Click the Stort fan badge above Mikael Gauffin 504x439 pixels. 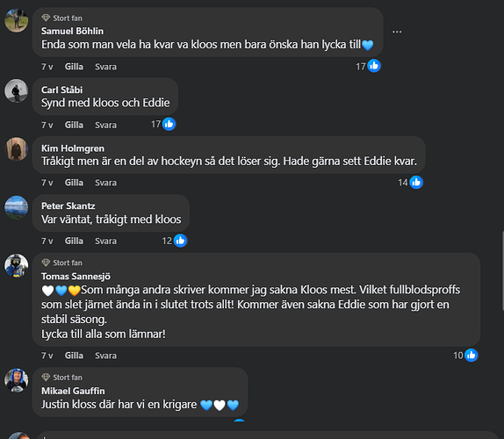(x=61, y=378)
